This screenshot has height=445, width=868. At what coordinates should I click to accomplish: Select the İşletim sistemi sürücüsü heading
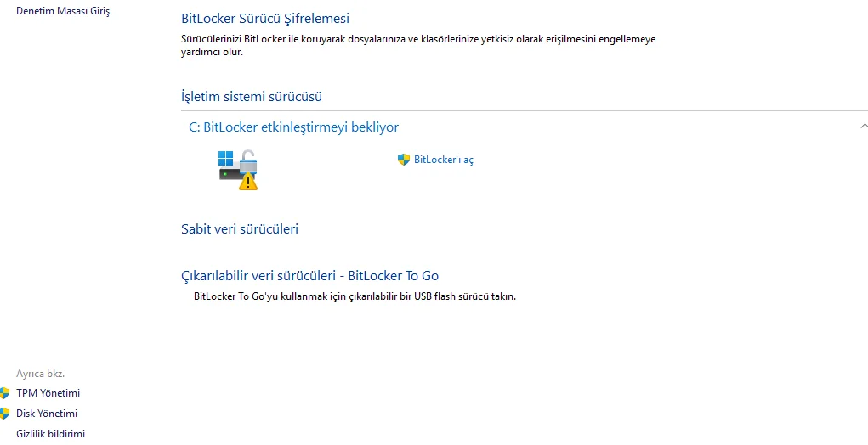[x=252, y=97]
